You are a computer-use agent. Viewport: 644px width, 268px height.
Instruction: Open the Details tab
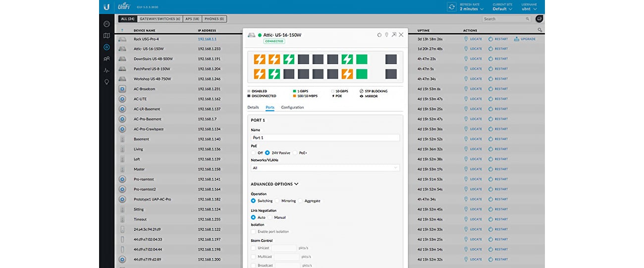[x=253, y=107]
